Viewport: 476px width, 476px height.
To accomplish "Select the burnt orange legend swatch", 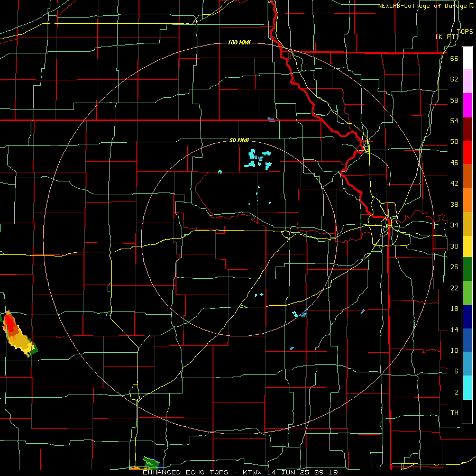I will pyautogui.click(x=467, y=176).
